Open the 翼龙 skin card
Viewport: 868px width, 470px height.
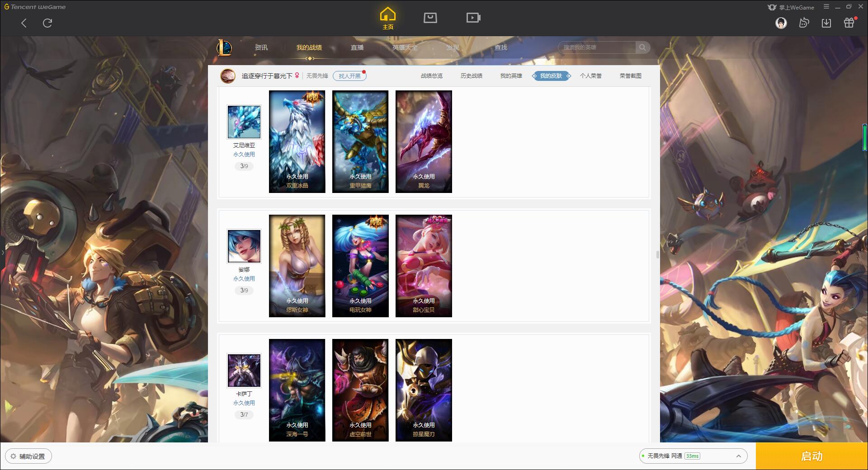(424, 141)
